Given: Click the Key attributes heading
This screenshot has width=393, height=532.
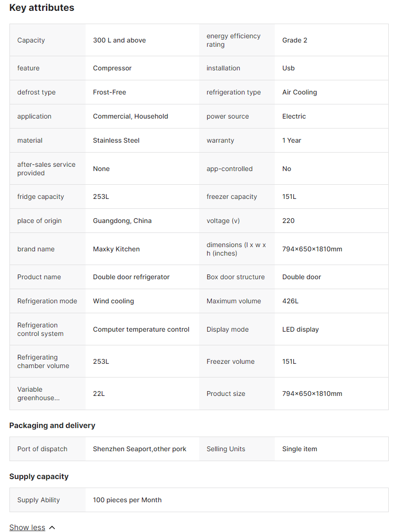Looking at the screenshot, I should click(x=42, y=8).
